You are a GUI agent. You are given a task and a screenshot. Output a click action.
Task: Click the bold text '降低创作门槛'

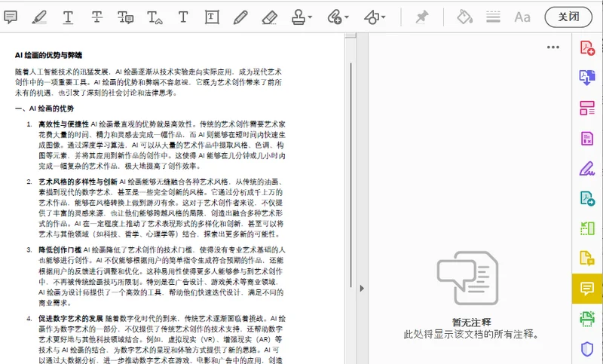click(60, 250)
